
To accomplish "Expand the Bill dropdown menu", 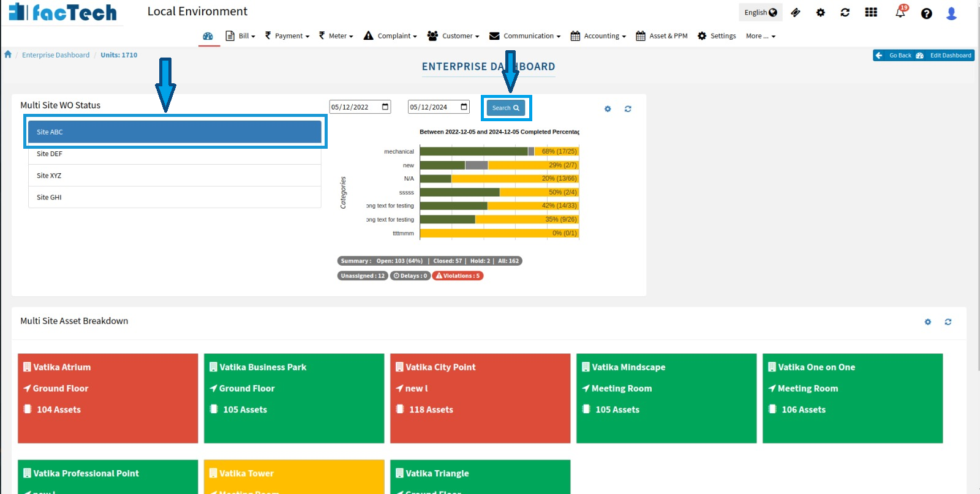I will pyautogui.click(x=241, y=36).
